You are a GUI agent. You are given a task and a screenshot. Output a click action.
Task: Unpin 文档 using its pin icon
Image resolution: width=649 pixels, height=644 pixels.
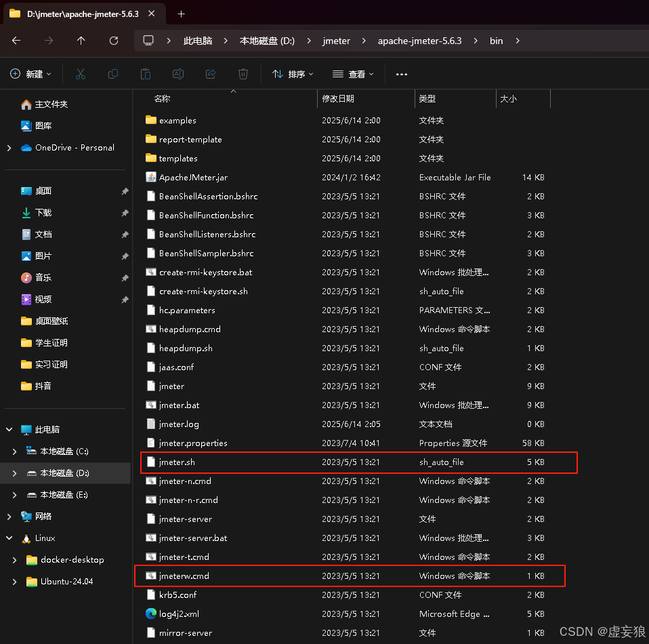point(125,235)
